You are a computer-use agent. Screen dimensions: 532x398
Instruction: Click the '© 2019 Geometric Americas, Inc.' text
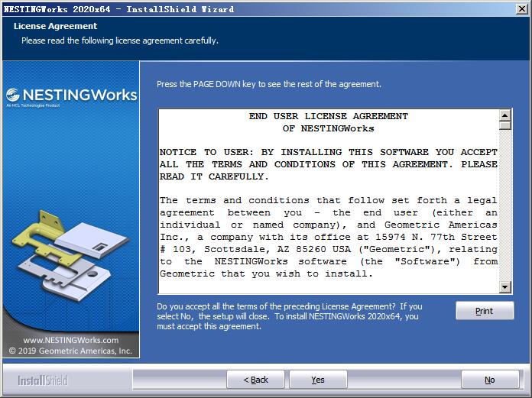pos(70,351)
